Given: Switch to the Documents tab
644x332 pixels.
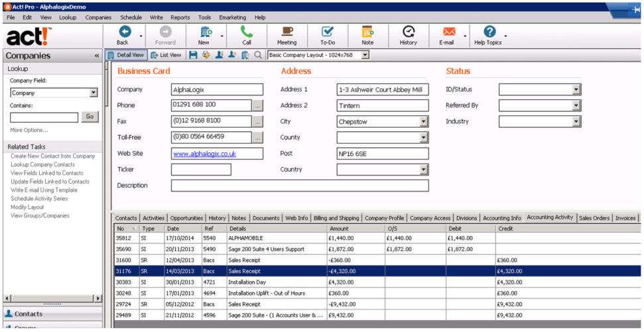Looking at the screenshot, I should (266, 218).
